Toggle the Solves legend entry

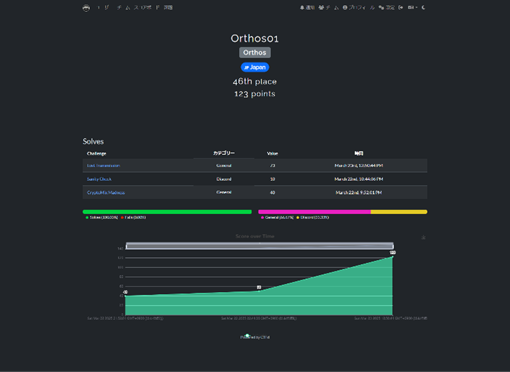click(x=102, y=217)
